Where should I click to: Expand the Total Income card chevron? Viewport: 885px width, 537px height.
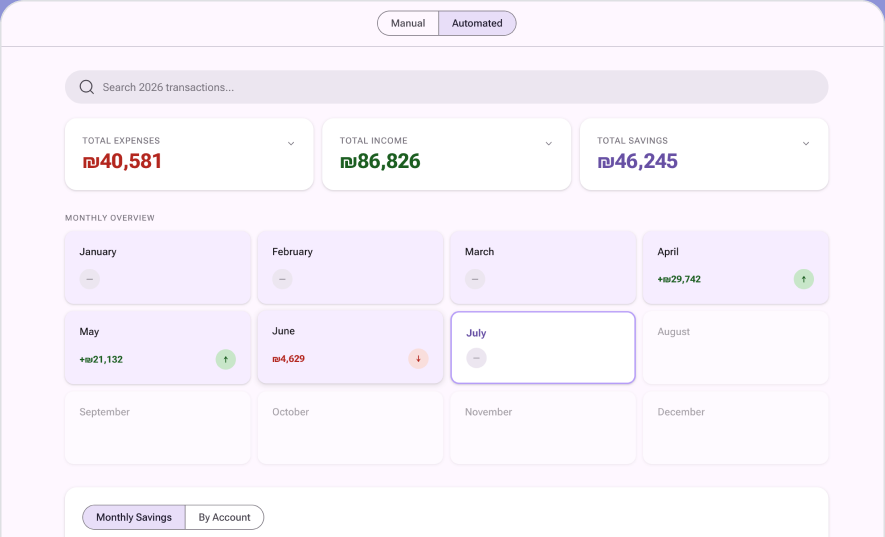click(549, 143)
